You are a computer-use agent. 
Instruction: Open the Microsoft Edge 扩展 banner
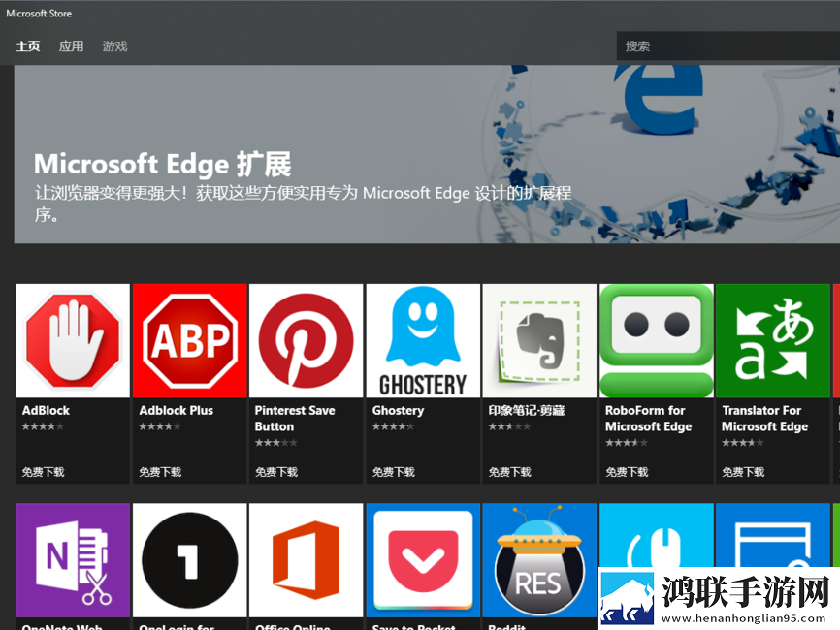pos(427,154)
